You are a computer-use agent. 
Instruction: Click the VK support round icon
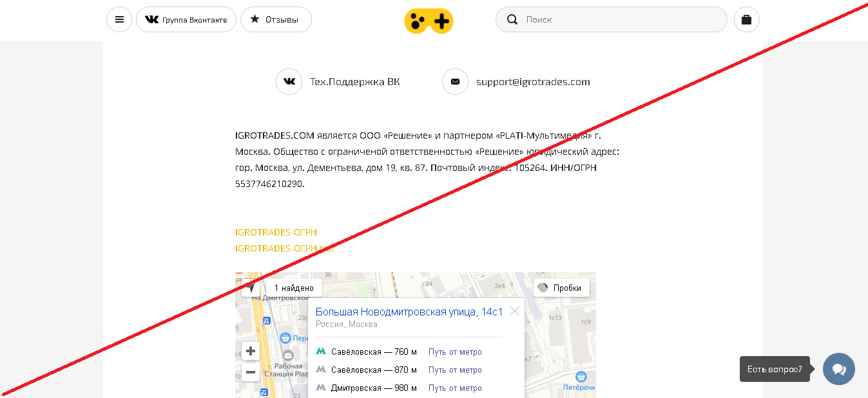pyautogui.click(x=289, y=82)
